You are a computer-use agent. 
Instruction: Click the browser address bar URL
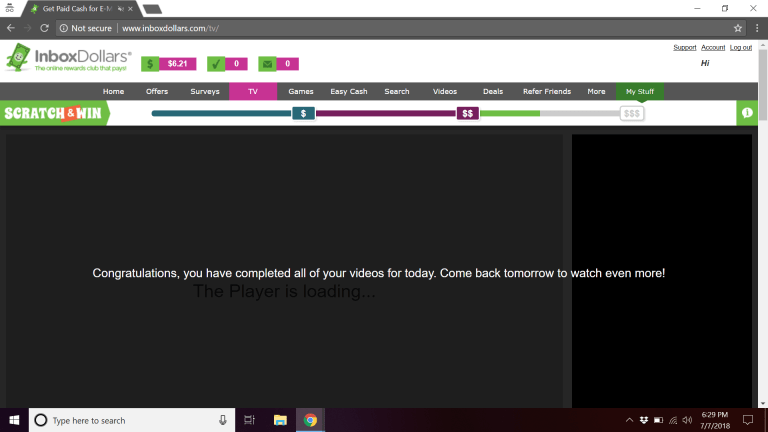[x=170, y=28]
